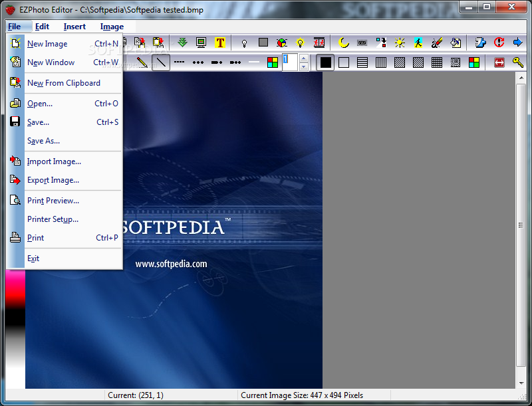Viewport: 532px width, 406px height.
Task: Open the Image menu
Action: click(x=112, y=27)
